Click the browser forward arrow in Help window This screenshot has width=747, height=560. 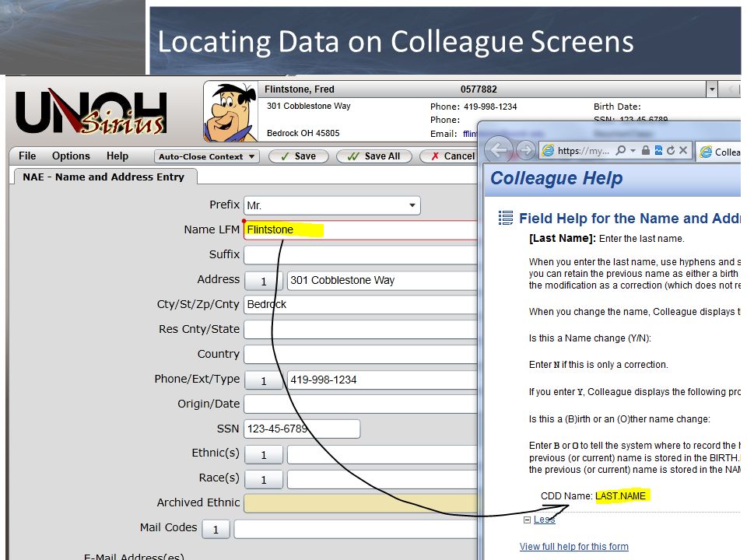526,150
